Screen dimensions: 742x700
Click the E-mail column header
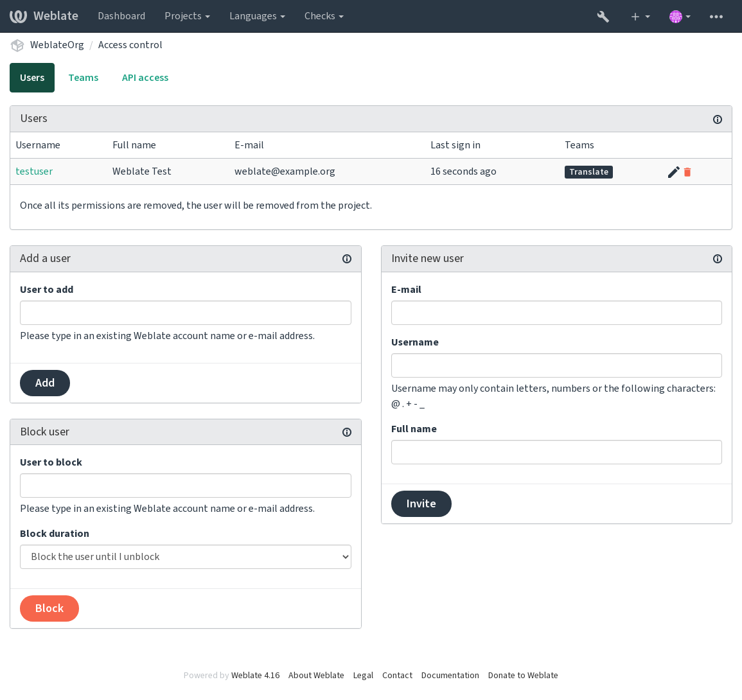pos(249,145)
